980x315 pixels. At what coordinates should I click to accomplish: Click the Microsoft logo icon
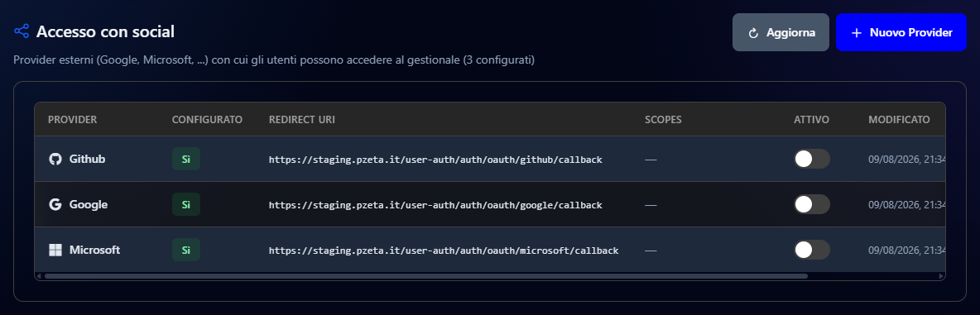tap(55, 251)
